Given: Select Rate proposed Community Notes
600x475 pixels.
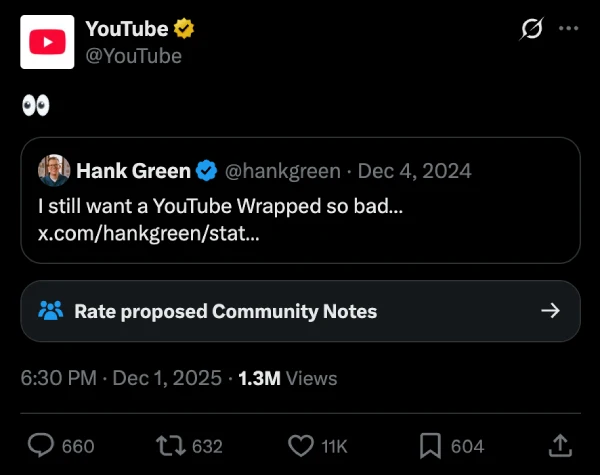Looking at the screenshot, I should pos(225,311).
